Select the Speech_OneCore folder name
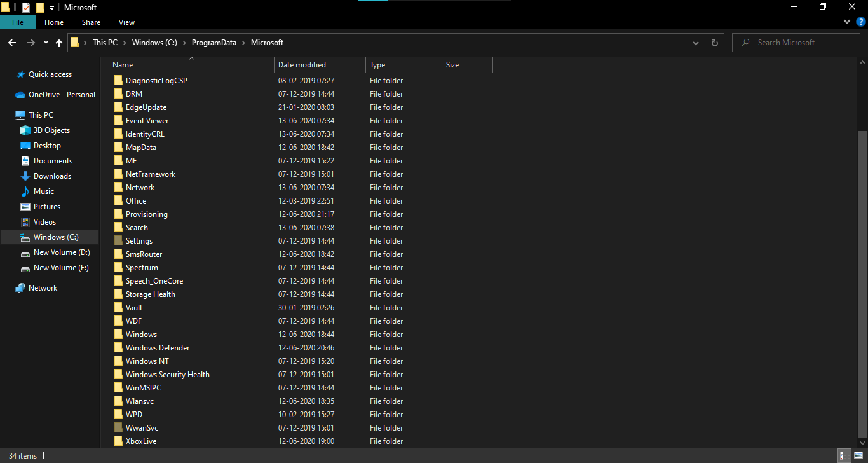Image resolution: width=868 pixels, height=463 pixels. [154, 281]
